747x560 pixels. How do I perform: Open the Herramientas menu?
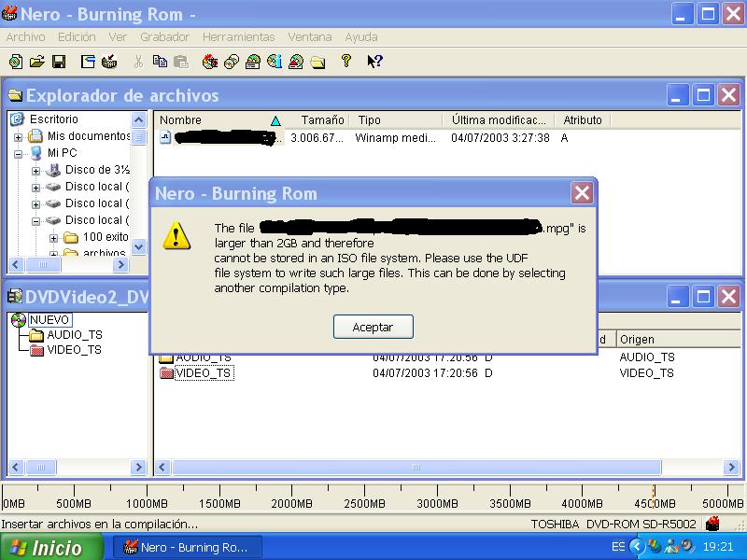coord(239,36)
